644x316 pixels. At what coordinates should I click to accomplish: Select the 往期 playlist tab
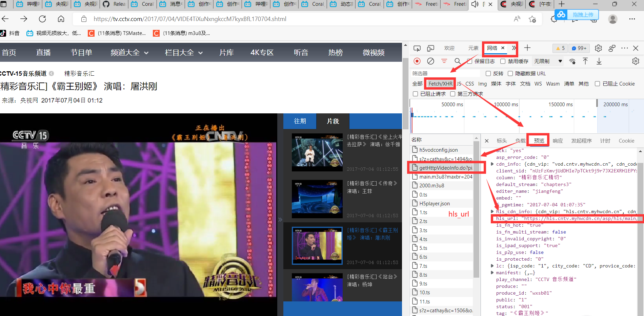[x=300, y=121]
